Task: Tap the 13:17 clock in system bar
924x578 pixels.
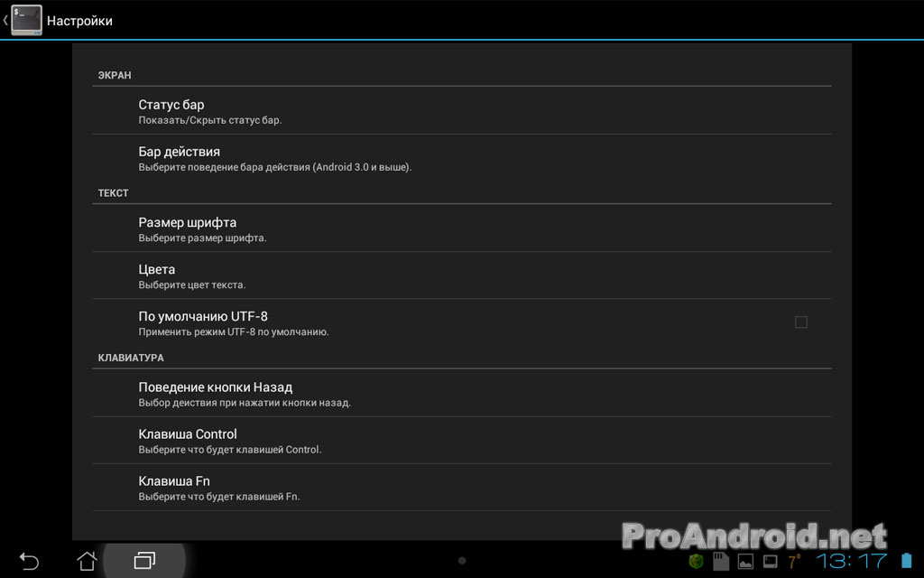Action: [x=852, y=560]
